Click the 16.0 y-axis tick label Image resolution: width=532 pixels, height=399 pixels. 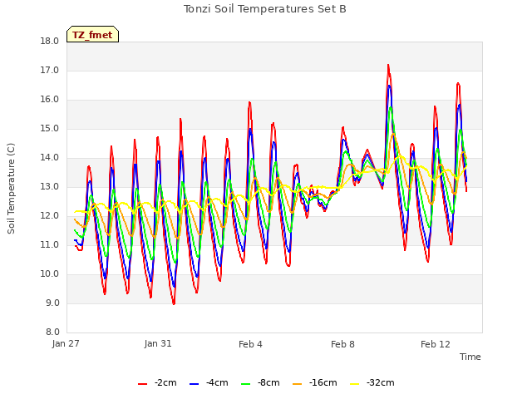click(x=50, y=100)
